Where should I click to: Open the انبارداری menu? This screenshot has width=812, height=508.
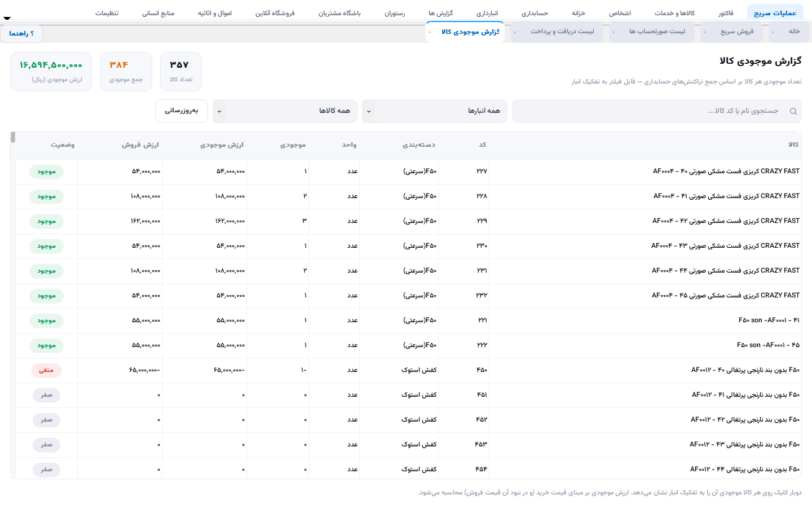[487, 13]
